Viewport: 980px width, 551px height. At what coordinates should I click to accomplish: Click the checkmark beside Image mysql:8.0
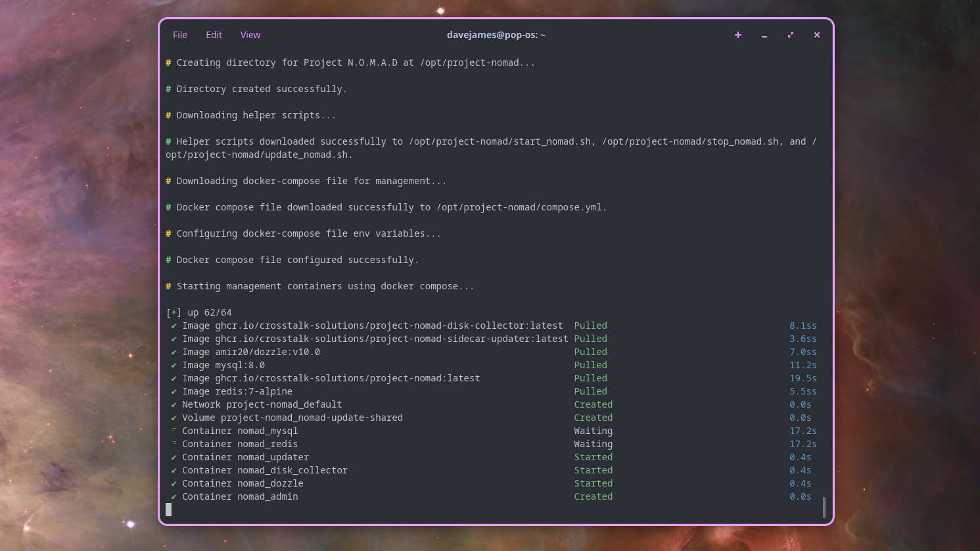(174, 365)
